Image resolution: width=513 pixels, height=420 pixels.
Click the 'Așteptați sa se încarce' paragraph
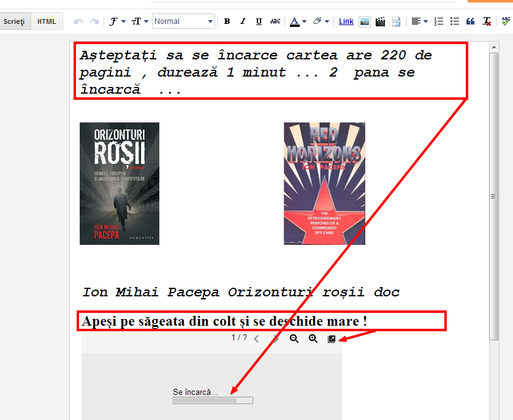coord(256,72)
